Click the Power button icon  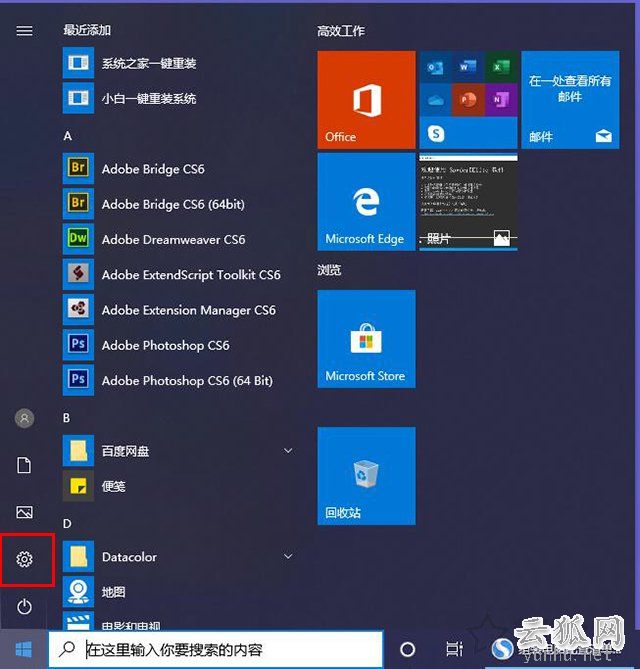click(x=24, y=606)
